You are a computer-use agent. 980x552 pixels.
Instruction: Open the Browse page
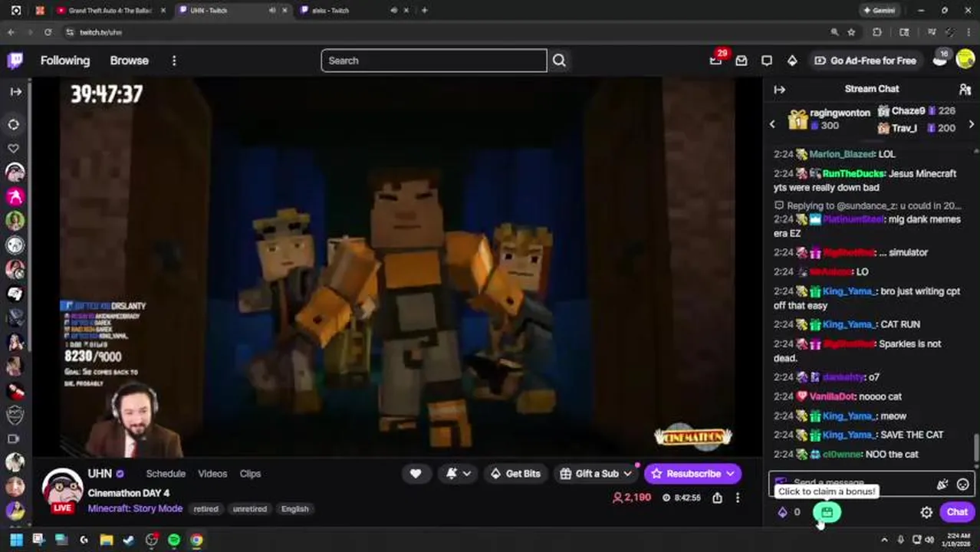point(129,61)
